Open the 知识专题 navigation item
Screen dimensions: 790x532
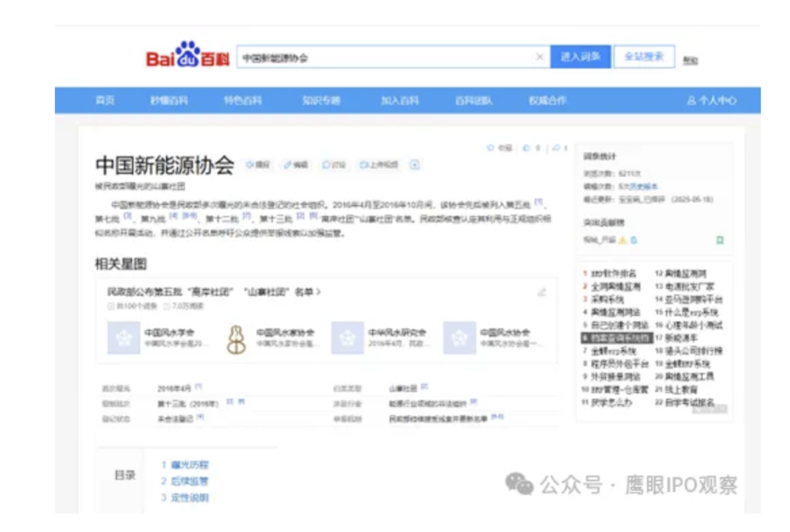pos(321,100)
